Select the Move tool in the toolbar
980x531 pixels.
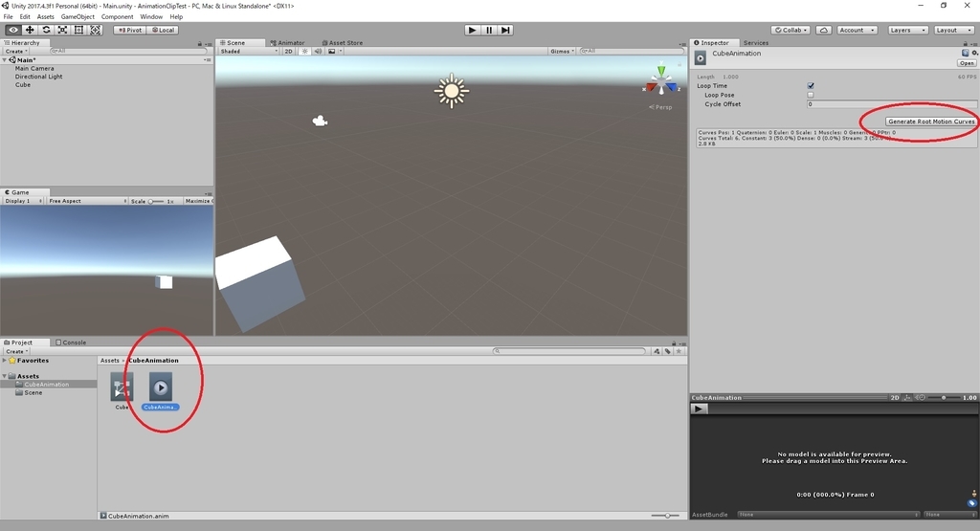click(30, 30)
